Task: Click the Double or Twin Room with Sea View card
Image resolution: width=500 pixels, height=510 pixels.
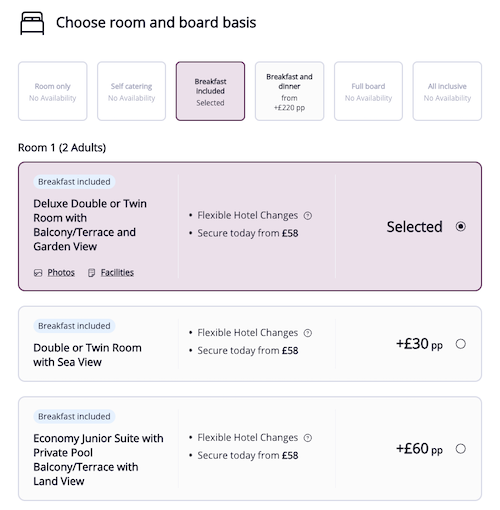Action: coord(250,344)
